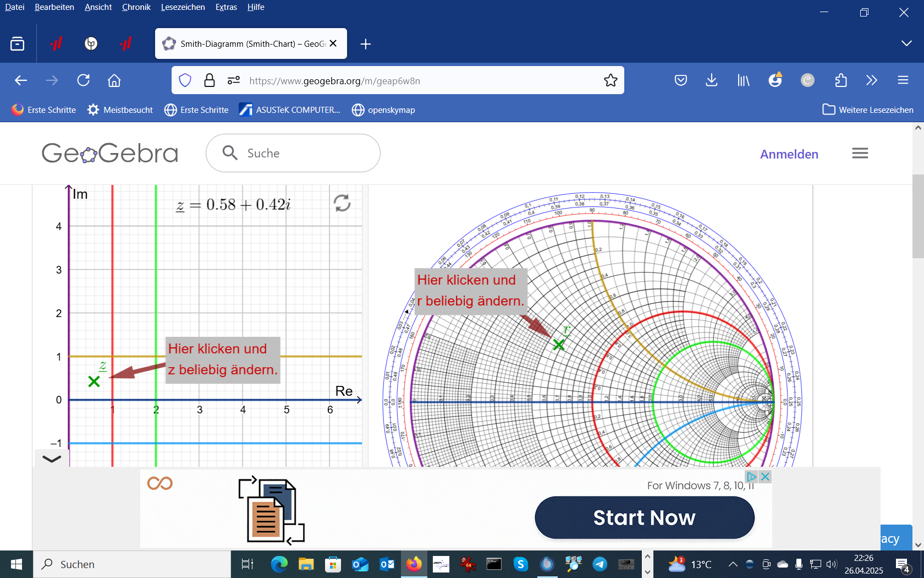Click the site security padlock icon
This screenshot has height=578, width=924.
pyautogui.click(x=210, y=80)
